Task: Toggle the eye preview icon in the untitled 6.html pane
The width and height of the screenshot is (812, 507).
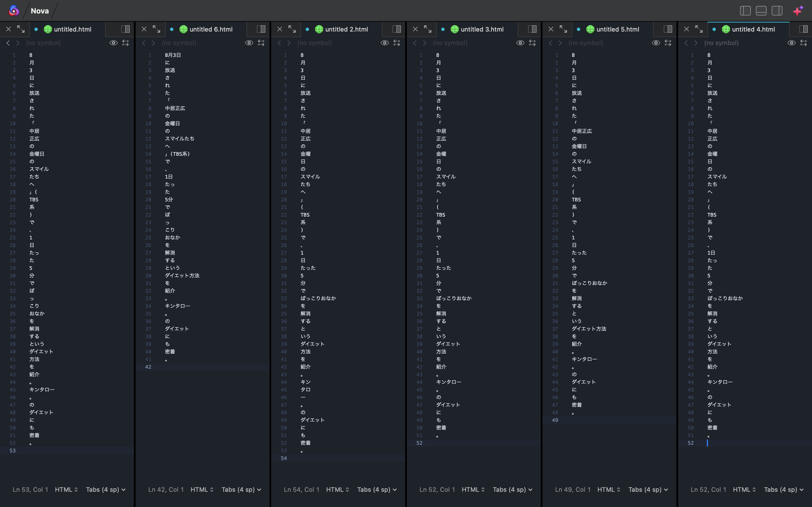Action: pyautogui.click(x=249, y=43)
